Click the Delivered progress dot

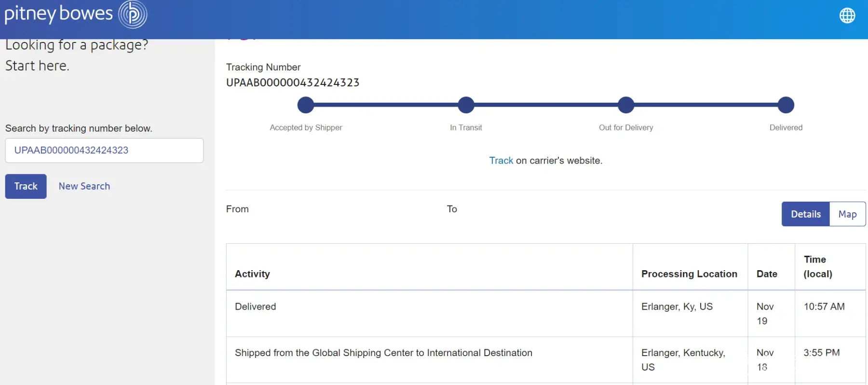click(786, 105)
